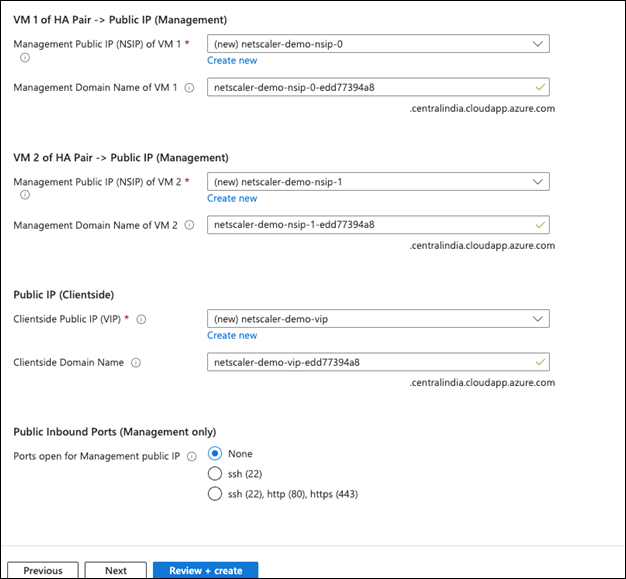Show info for Ports open for Management public IP
Screen dimensions: 626x579
192,456
